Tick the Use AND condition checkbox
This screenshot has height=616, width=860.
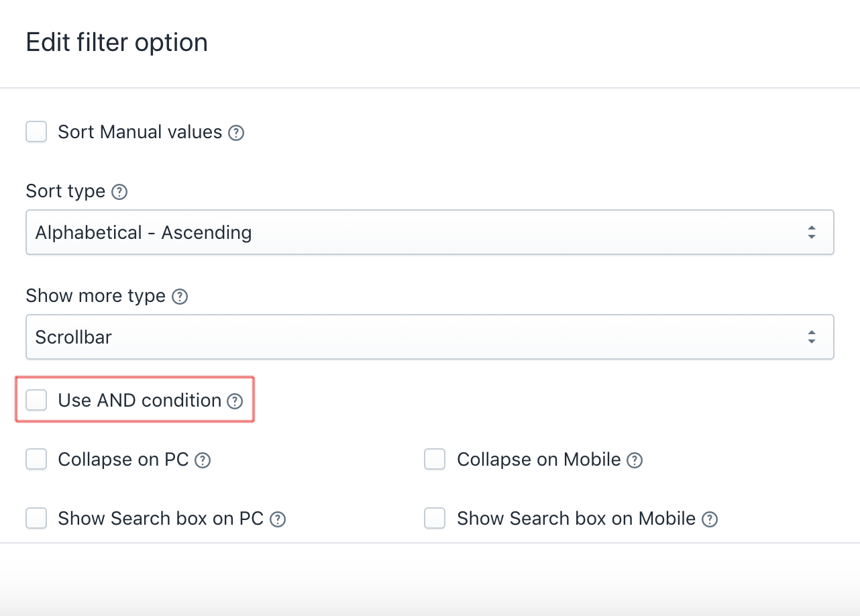click(x=36, y=400)
